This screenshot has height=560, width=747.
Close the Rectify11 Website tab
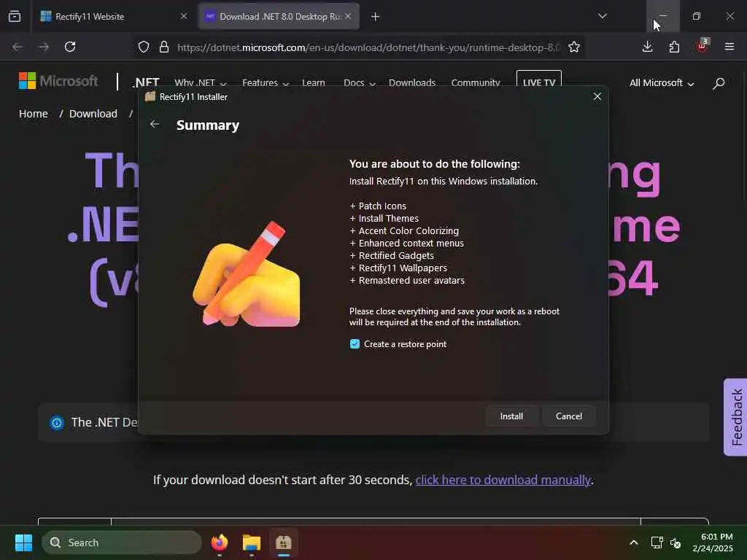[x=183, y=16]
